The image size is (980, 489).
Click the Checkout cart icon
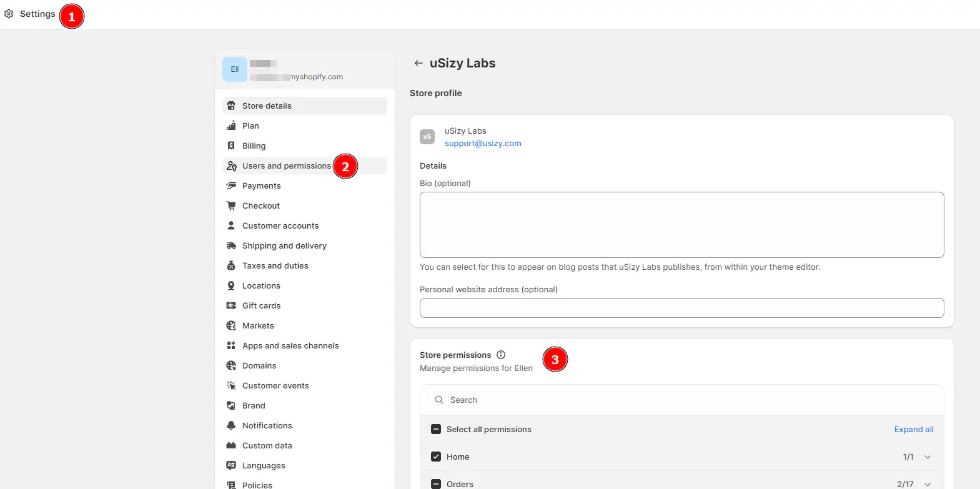point(231,205)
